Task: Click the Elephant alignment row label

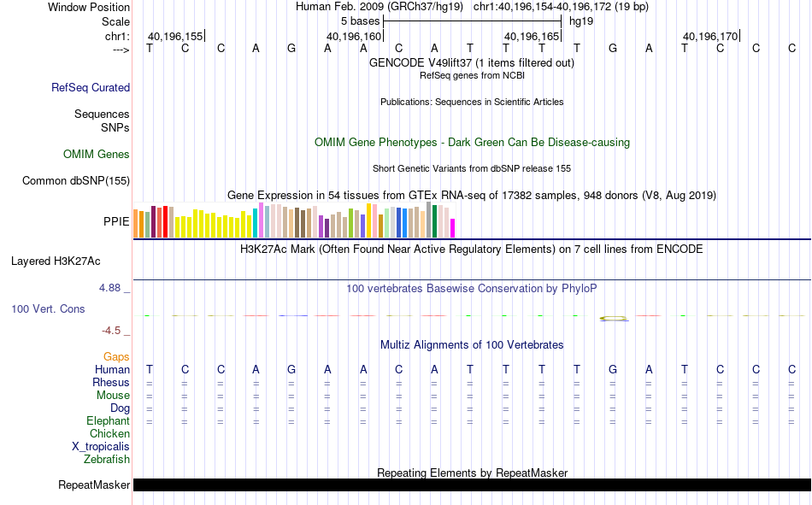Action: (x=108, y=421)
